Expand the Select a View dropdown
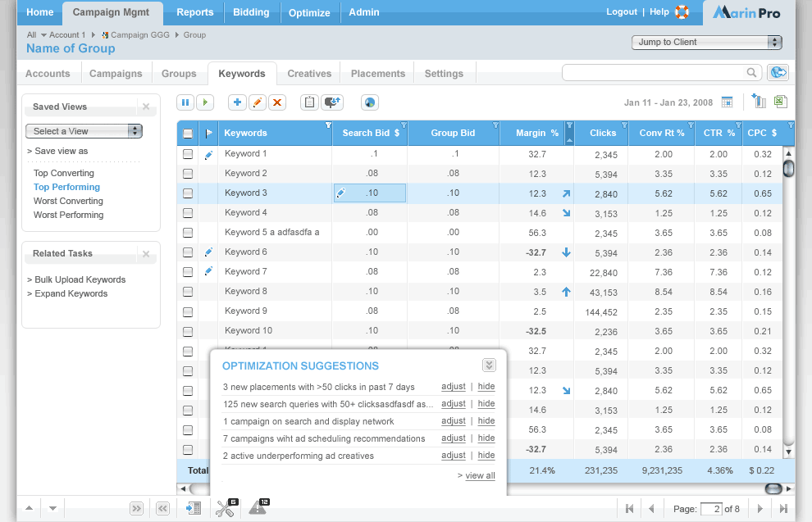This screenshot has height=522, width=812. tap(84, 131)
